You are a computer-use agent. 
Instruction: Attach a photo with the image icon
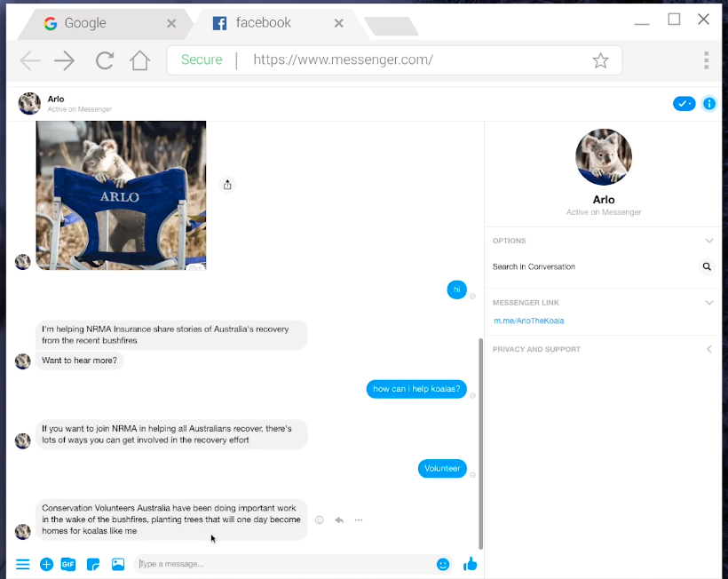[x=118, y=564]
